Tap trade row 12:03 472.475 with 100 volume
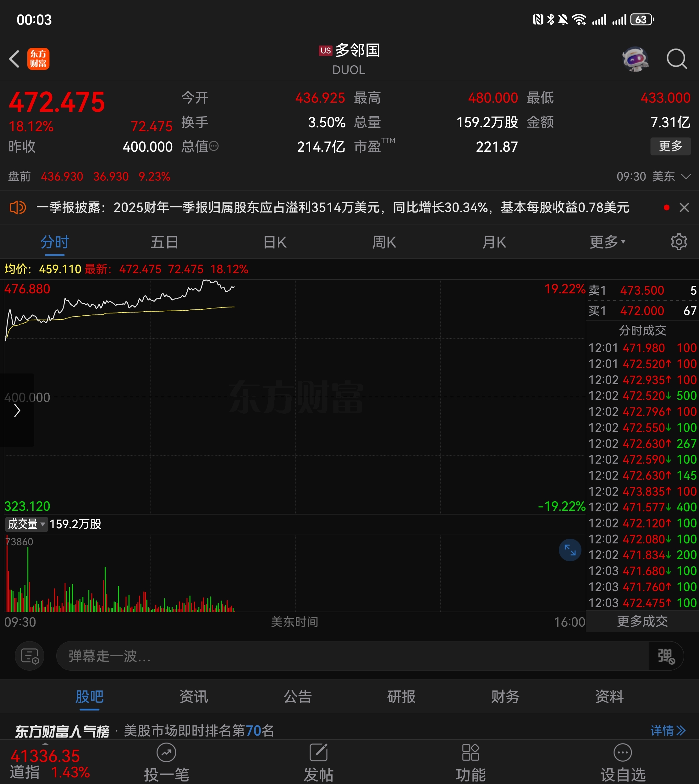This screenshot has width=699, height=784. 642,603
